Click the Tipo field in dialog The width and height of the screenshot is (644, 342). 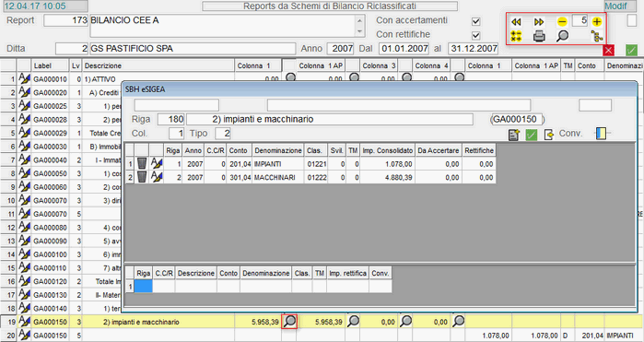(x=223, y=134)
